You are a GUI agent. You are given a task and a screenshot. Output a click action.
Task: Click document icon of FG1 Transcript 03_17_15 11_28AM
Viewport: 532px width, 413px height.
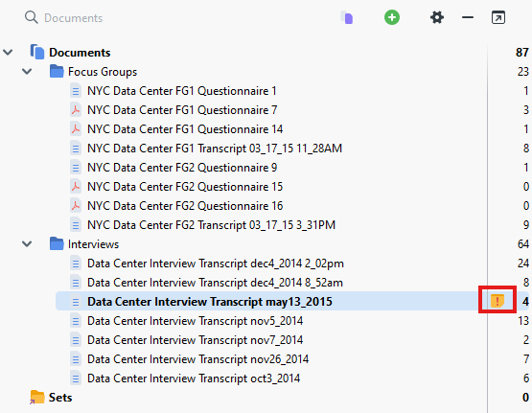pos(76,149)
